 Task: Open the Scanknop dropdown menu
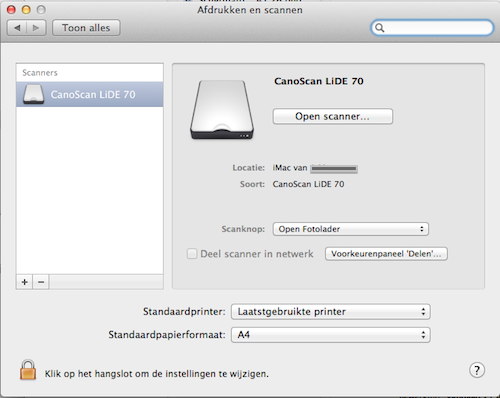click(351, 229)
